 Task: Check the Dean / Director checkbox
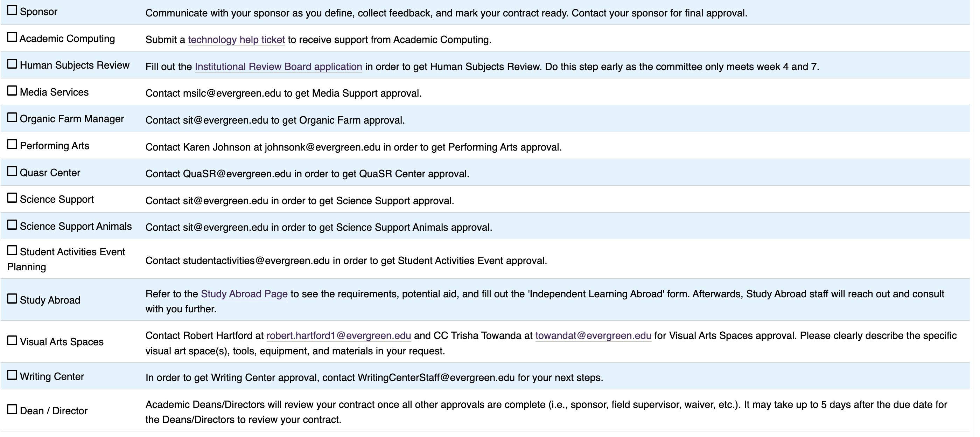coord(12,410)
